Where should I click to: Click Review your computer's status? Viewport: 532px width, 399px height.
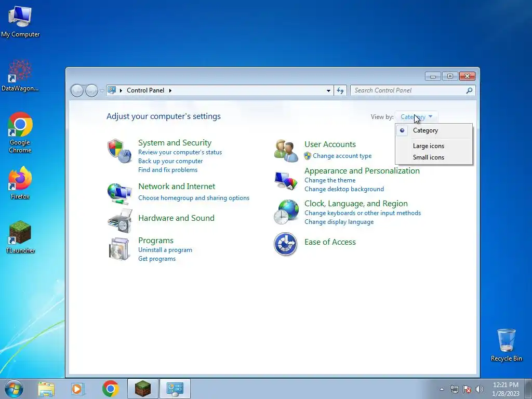tap(180, 152)
